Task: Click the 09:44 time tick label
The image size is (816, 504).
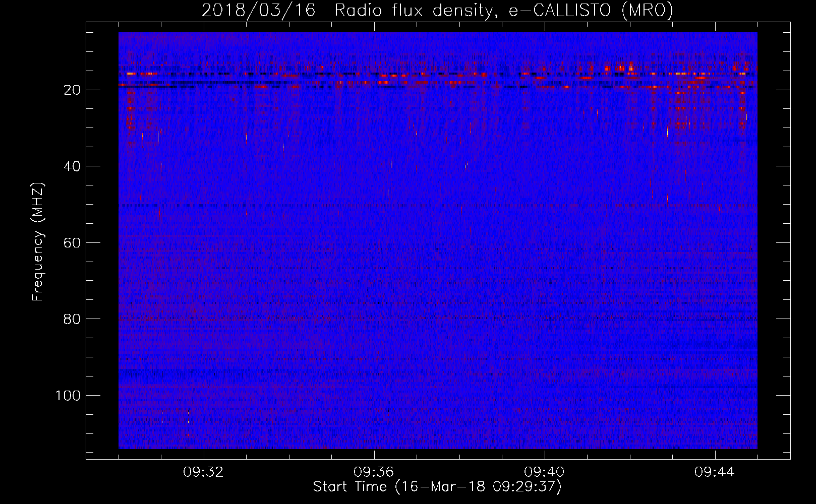Action: pyautogui.click(x=715, y=472)
